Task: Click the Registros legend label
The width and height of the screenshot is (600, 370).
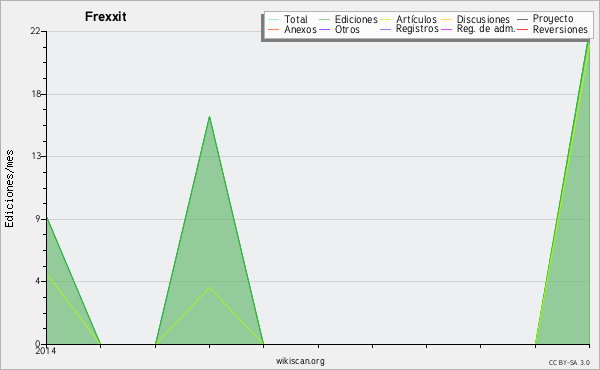Action: pos(417,29)
